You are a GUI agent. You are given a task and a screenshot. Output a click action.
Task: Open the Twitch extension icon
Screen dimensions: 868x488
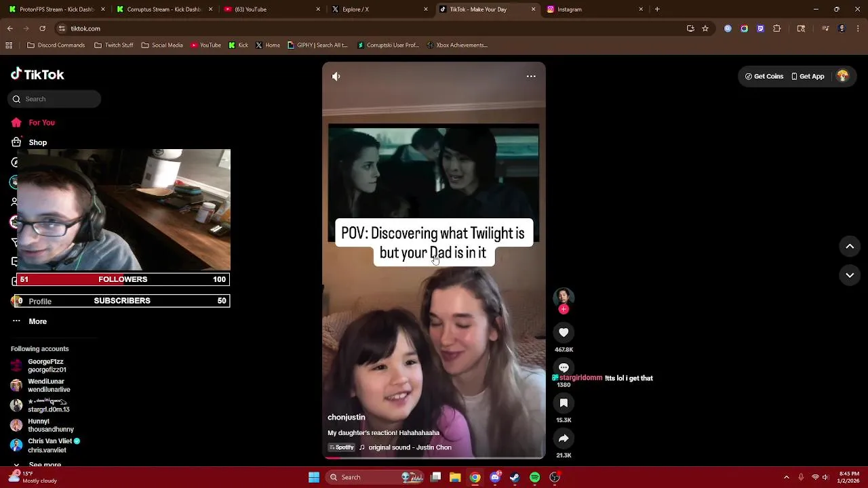(x=760, y=28)
